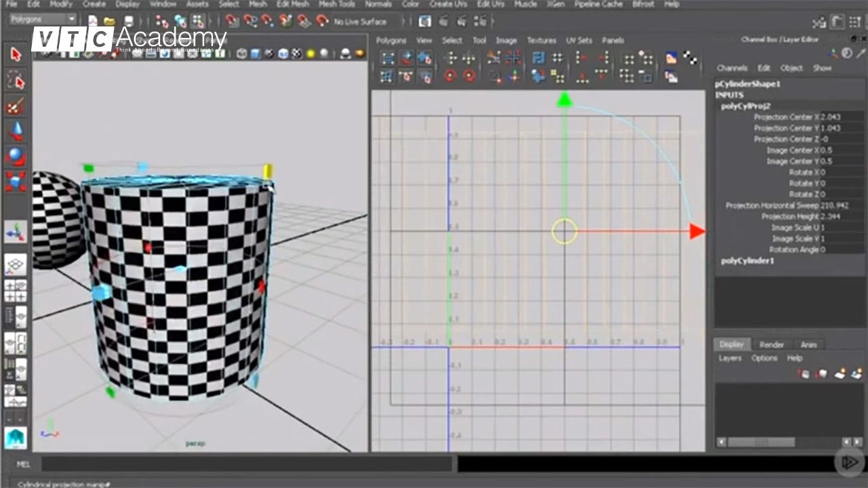Select the Scale tool
This screenshot has height=488, width=868.
point(16,181)
